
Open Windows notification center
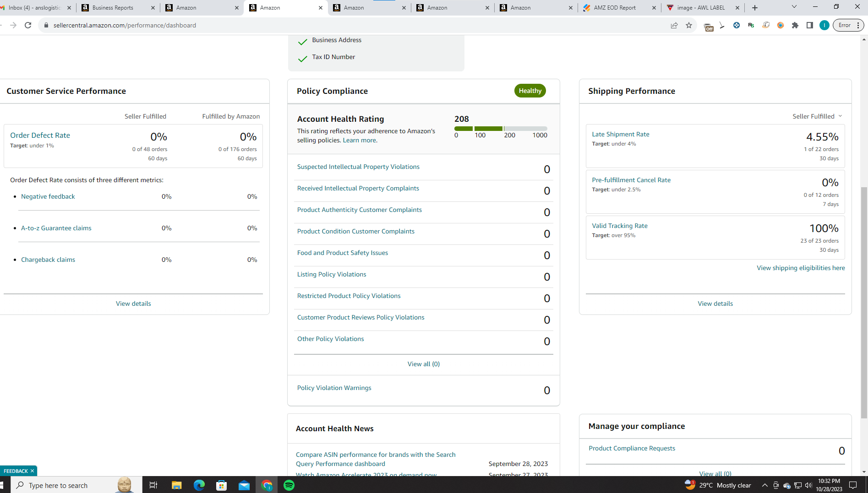click(x=853, y=485)
